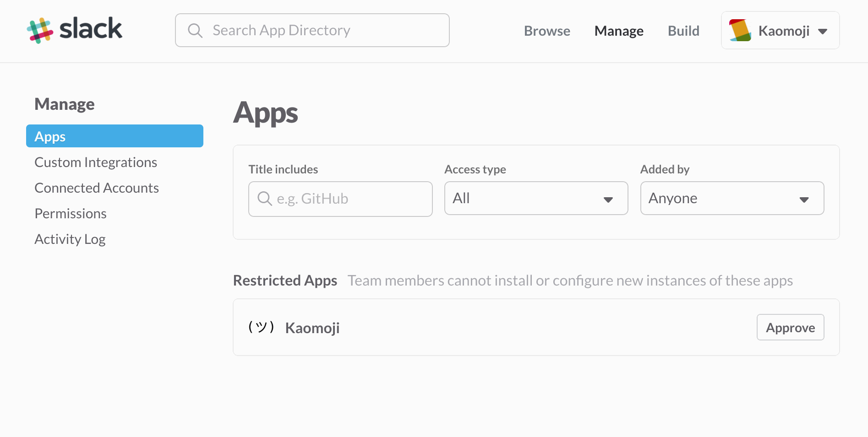Viewport: 868px width, 437px height.
Task: Open Connected Accounts in sidebar
Action: point(97,188)
